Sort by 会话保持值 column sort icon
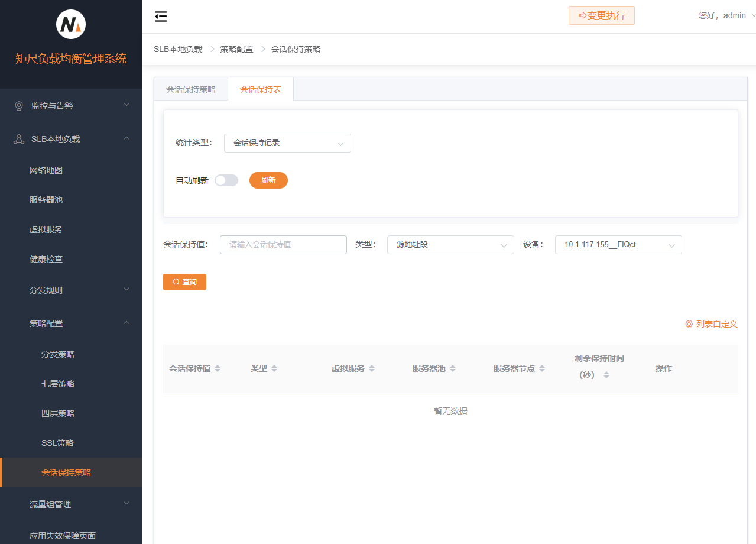 [x=218, y=368]
